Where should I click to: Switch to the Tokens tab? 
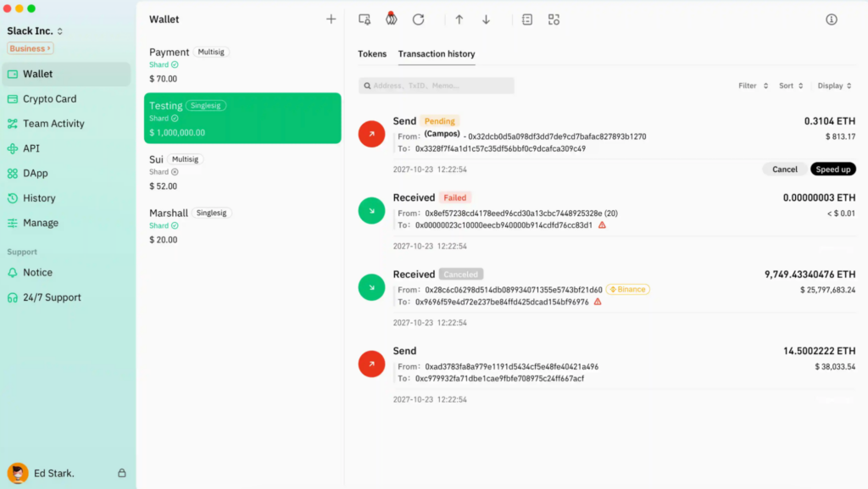coord(372,53)
